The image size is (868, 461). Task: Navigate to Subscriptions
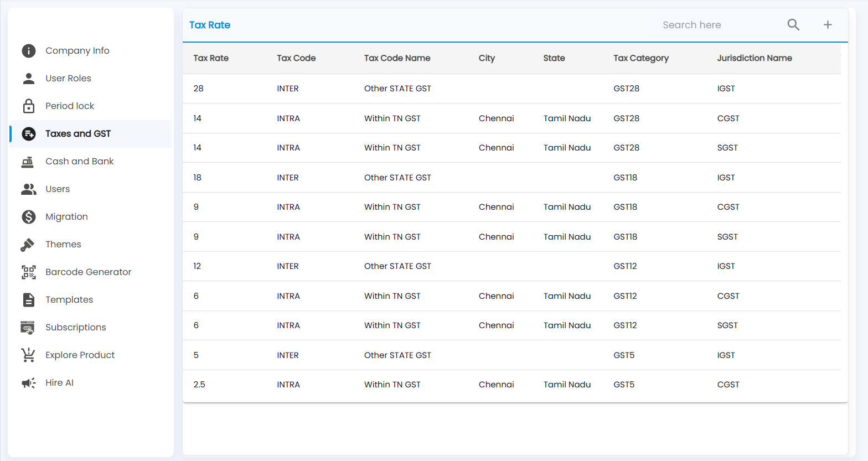(x=91, y=328)
